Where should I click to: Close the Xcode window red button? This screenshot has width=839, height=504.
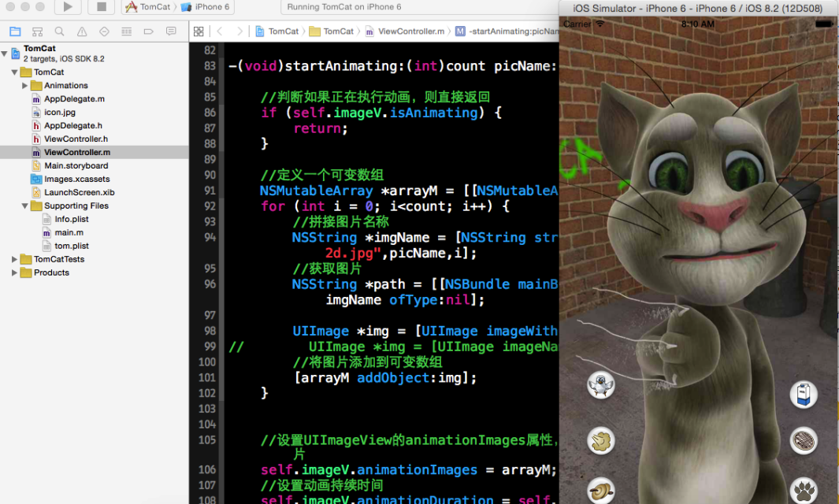click(x=10, y=6)
